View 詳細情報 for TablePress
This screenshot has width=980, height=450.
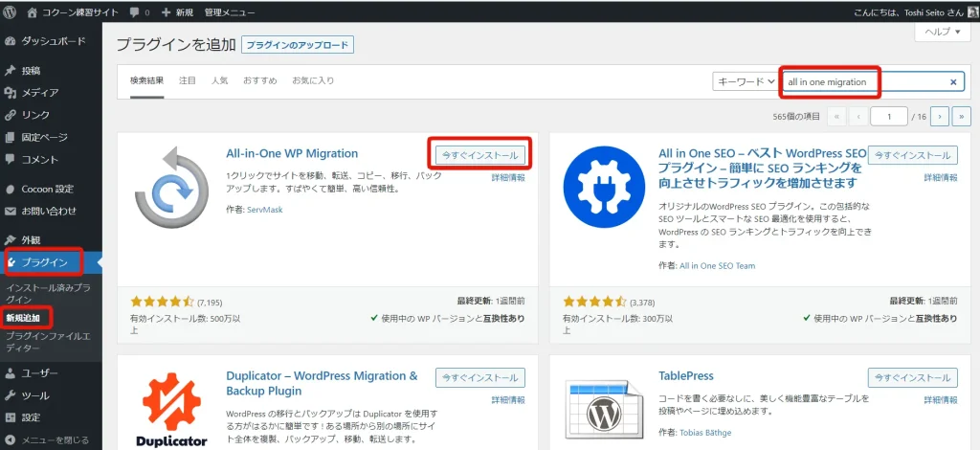pos(941,400)
